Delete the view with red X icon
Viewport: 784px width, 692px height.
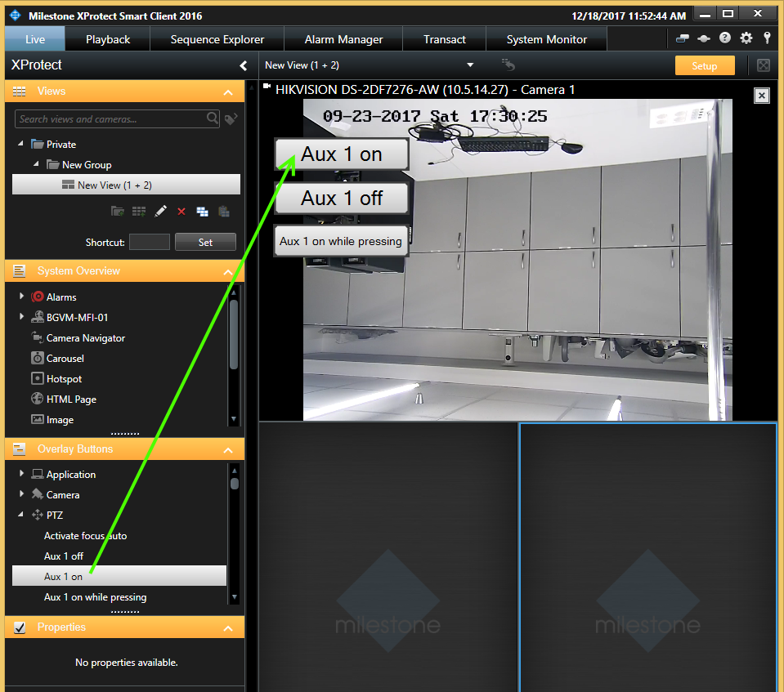click(181, 212)
